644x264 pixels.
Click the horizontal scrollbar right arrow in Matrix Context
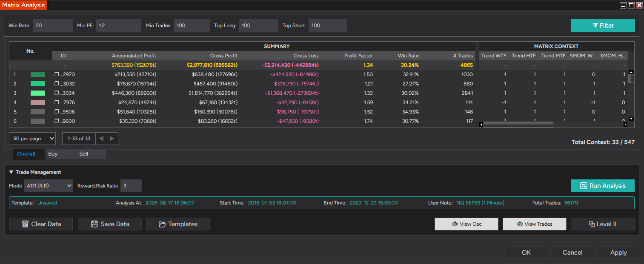point(625,125)
